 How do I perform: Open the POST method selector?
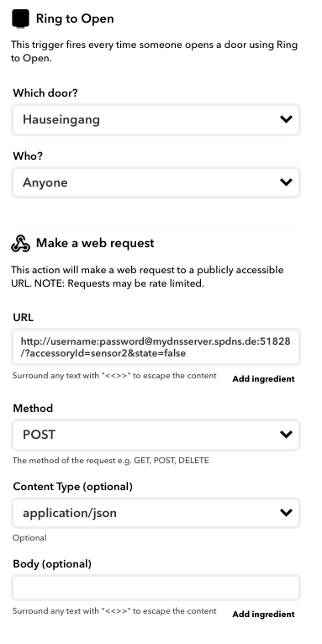[x=156, y=435]
